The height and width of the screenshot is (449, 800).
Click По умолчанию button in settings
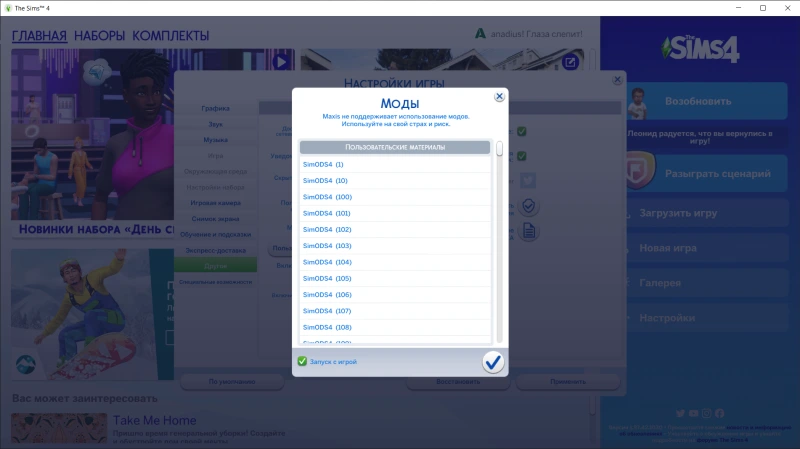232,382
